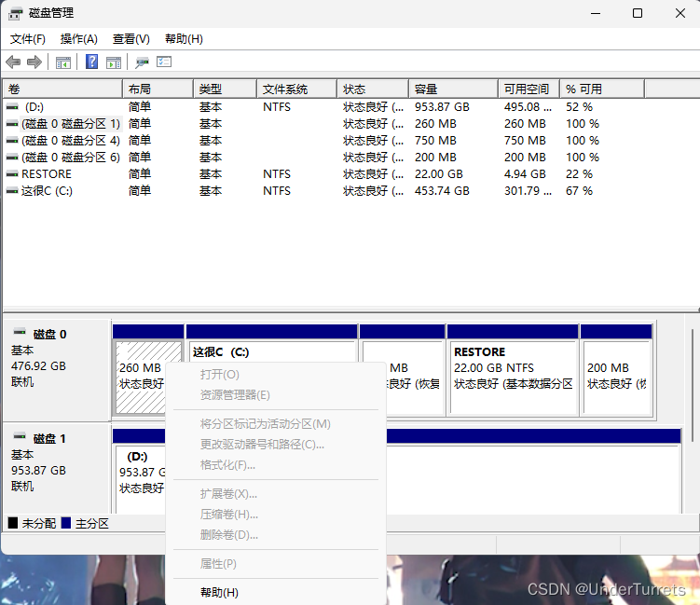This screenshot has height=605, width=700.
Task: Click the drive icon beside RESTORE row
Action: pos(12,174)
